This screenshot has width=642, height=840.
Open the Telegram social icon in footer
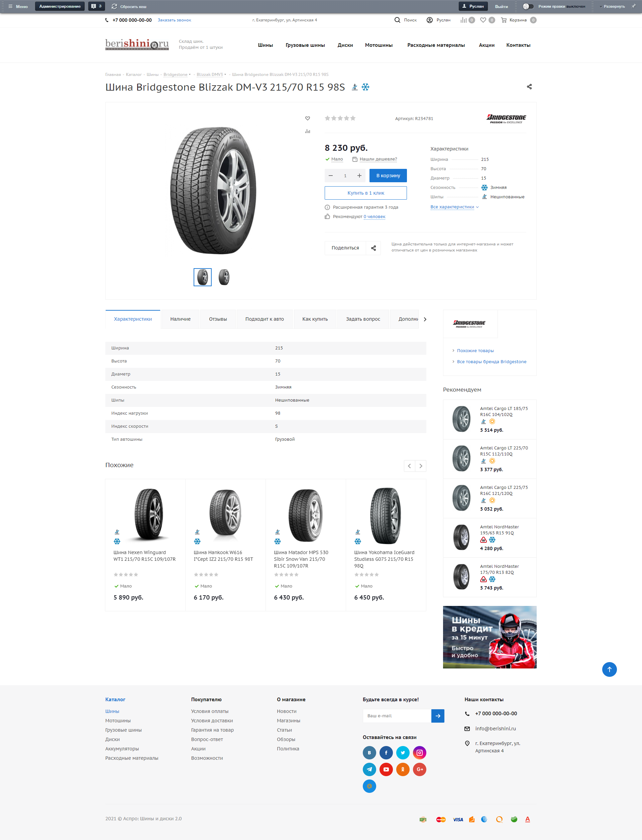(x=369, y=769)
